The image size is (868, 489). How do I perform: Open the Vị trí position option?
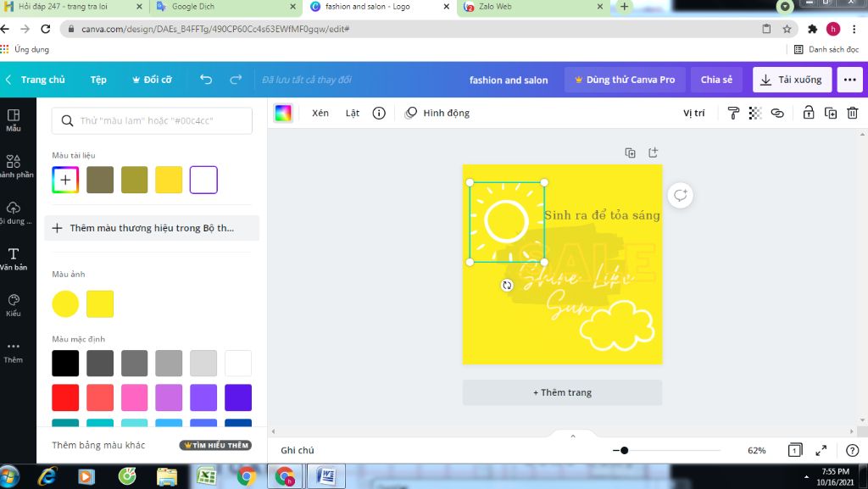click(x=693, y=113)
